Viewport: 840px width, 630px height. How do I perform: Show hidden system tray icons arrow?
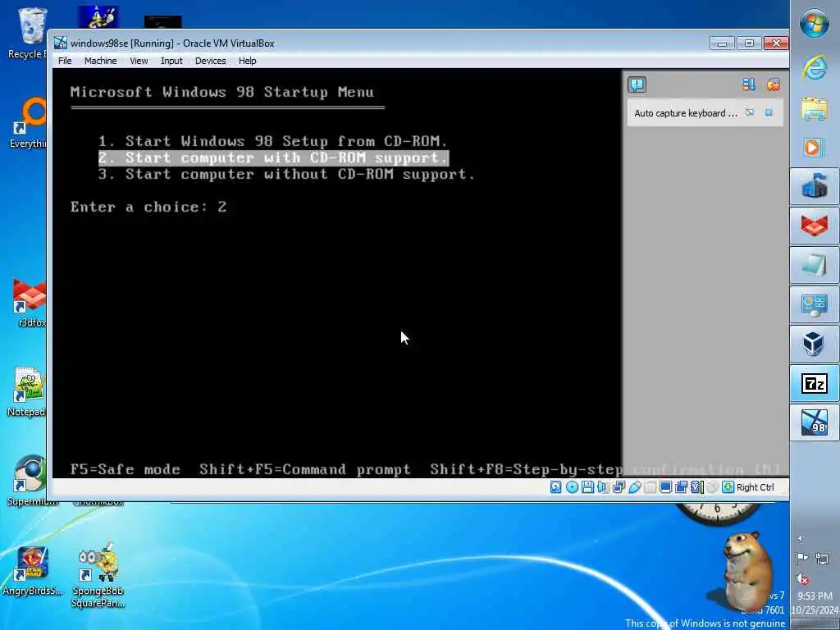point(801,539)
